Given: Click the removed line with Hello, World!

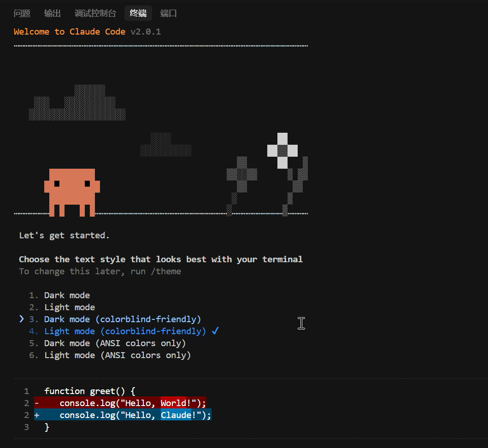Looking at the screenshot, I should point(120,403).
